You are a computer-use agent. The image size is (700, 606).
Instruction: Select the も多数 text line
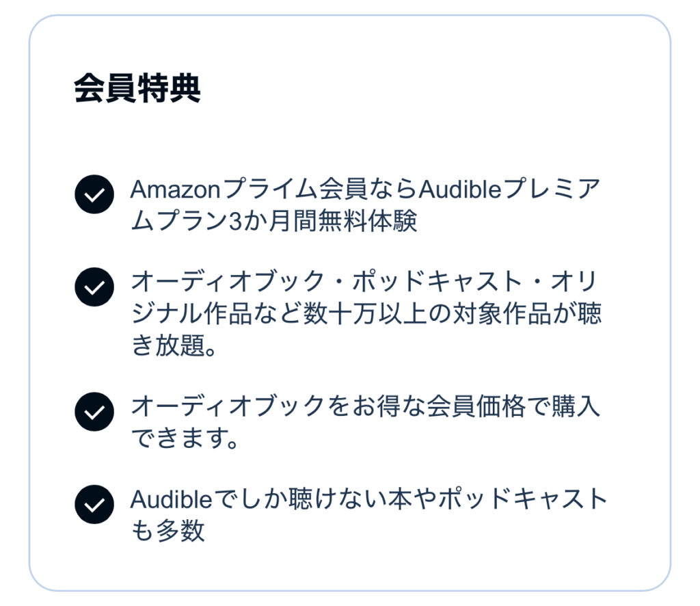[168, 531]
